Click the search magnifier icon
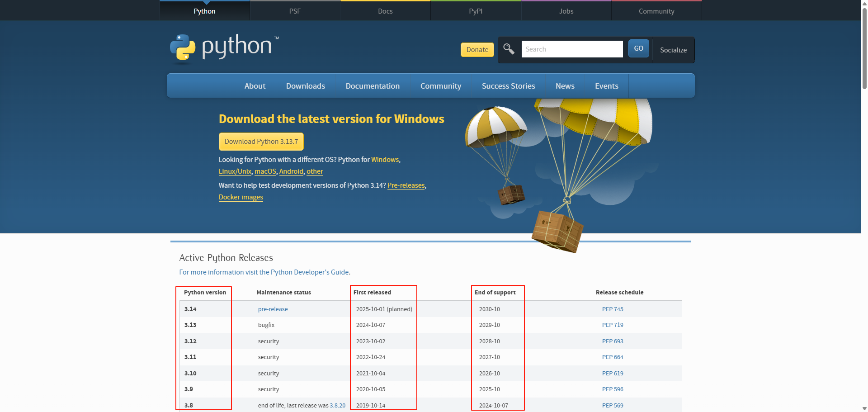The width and height of the screenshot is (868, 412). (508, 49)
